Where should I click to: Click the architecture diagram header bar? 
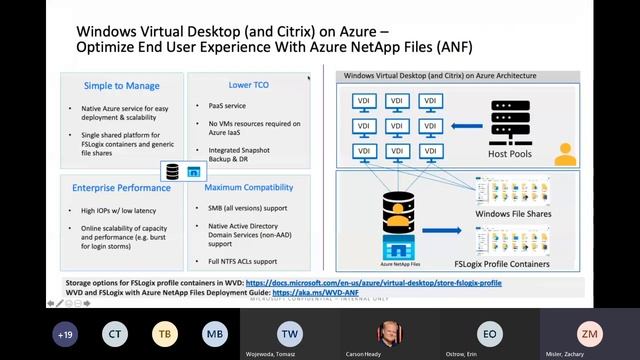point(458,76)
